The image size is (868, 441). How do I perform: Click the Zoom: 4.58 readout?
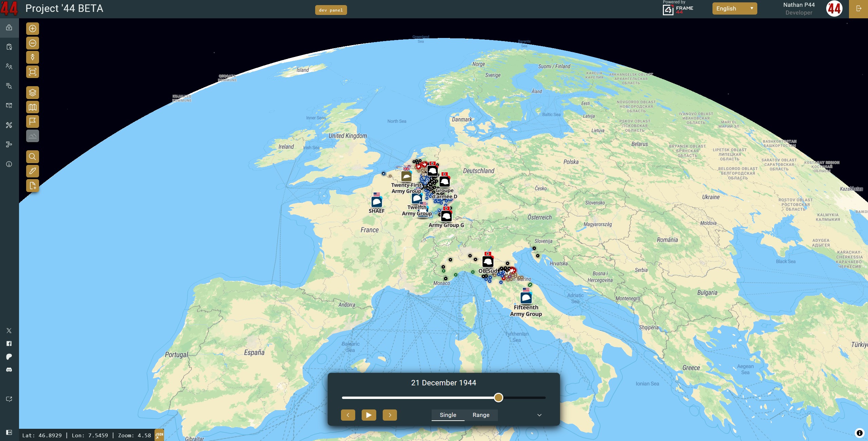134,435
